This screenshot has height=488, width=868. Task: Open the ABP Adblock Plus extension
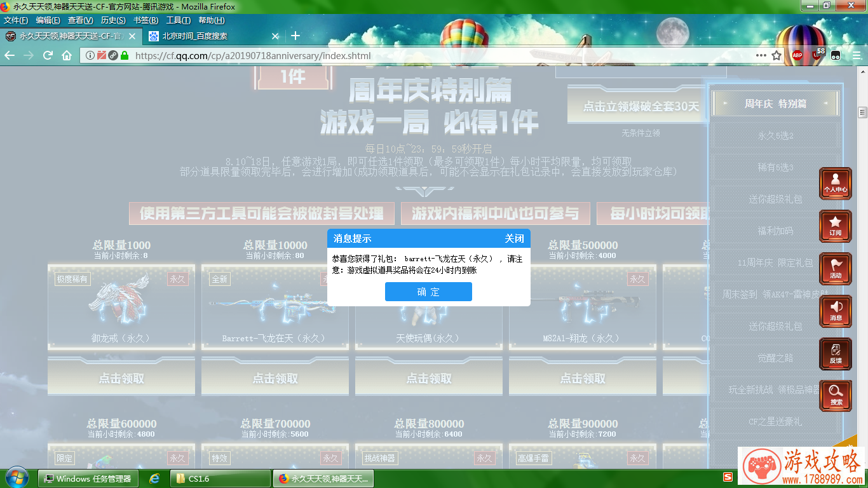coord(797,55)
